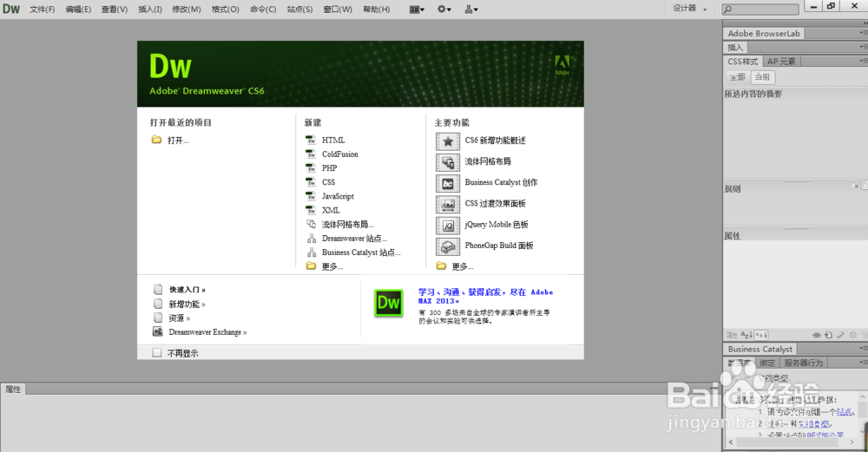Screen dimensions: 868x452
Task: Click the new CSS rule icon
Action: pyautogui.click(x=828, y=335)
